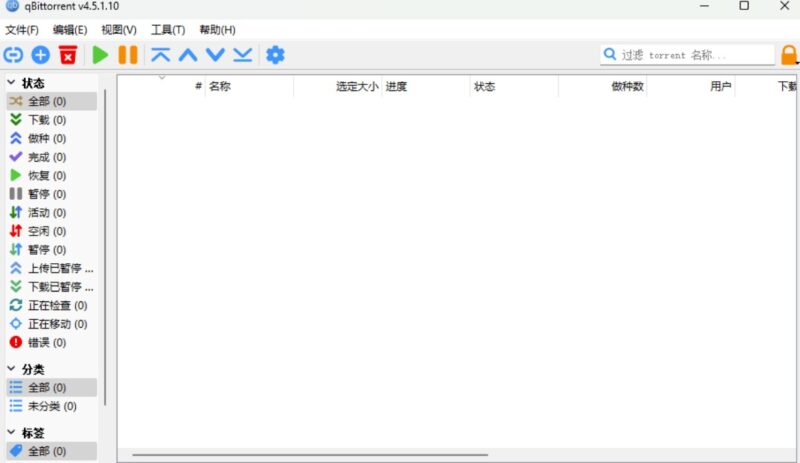Click the add torrent file plus icon

(x=41, y=55)
